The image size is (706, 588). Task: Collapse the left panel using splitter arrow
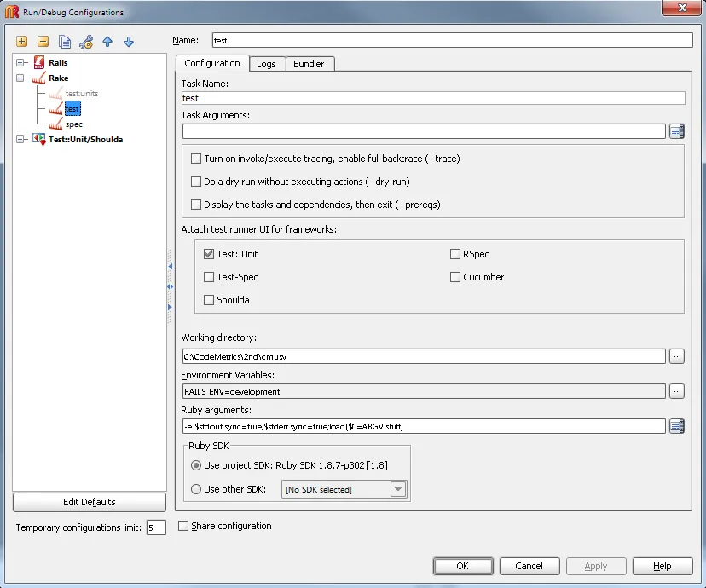pyautogui.click(x=171, y=267)
